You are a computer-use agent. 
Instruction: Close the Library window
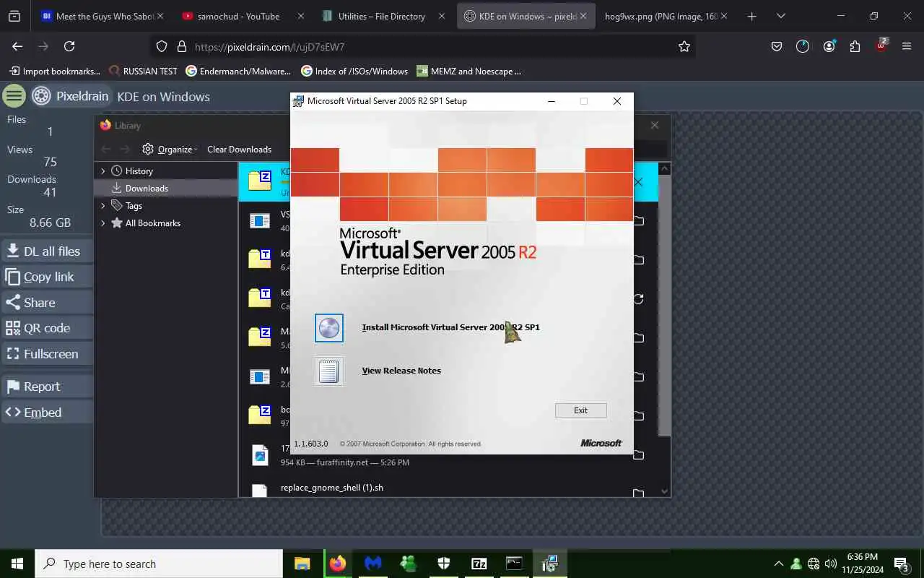pos(655,125)
